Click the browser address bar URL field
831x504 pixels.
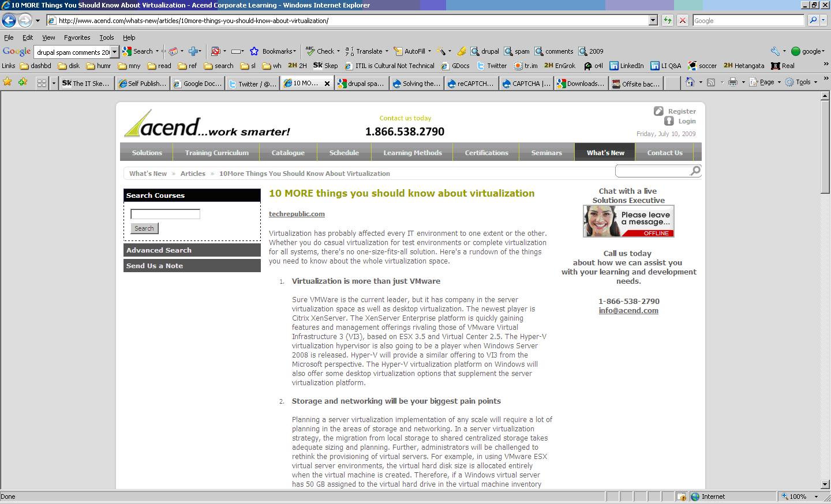tap(353, 20)
